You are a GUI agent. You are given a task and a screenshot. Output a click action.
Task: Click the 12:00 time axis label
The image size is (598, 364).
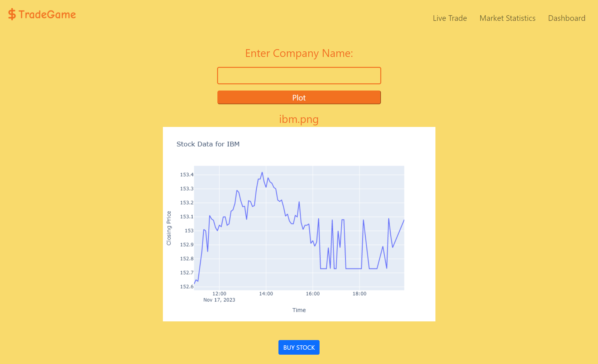[219, 294]
